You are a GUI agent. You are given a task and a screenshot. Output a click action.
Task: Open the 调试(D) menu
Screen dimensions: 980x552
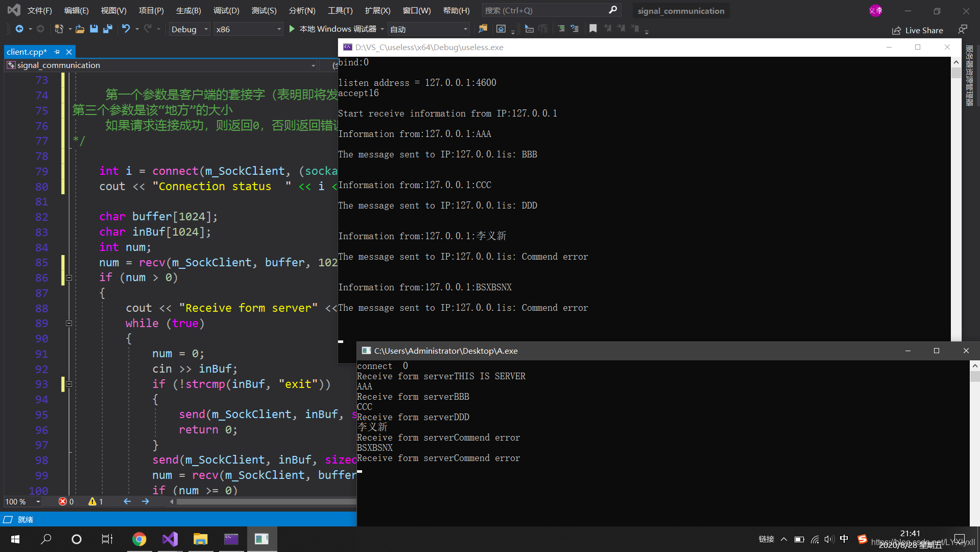pyautogui.click(x=226, y=11)
